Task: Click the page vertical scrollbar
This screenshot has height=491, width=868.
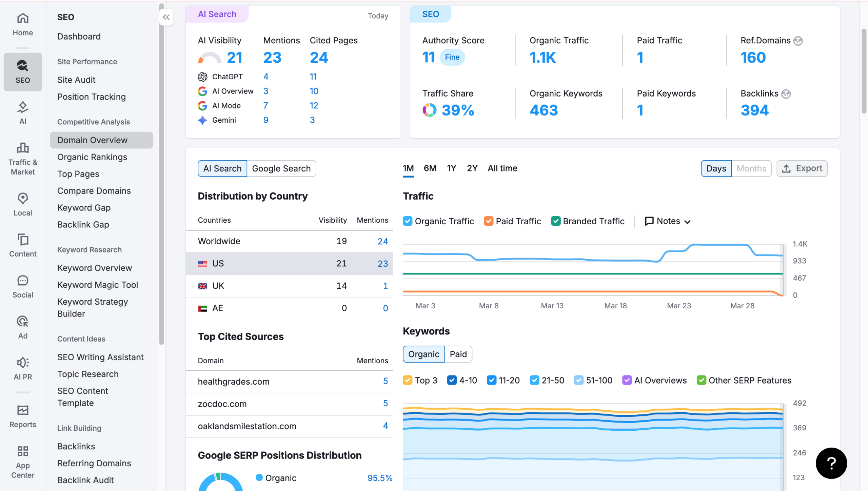Action: click(x=864, y=71)
